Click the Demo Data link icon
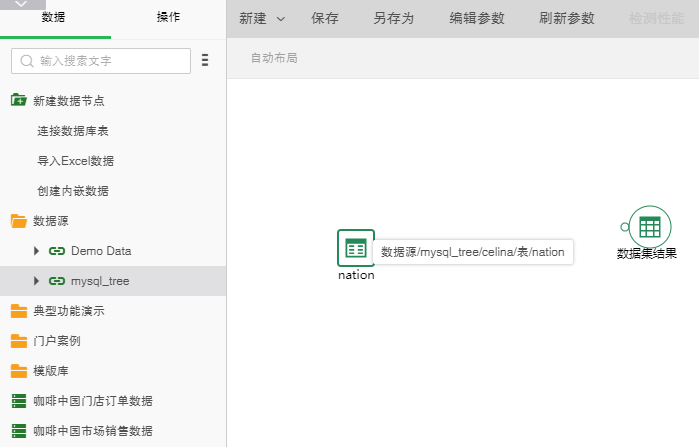This screenshot has height=447, width=699. 57,251
